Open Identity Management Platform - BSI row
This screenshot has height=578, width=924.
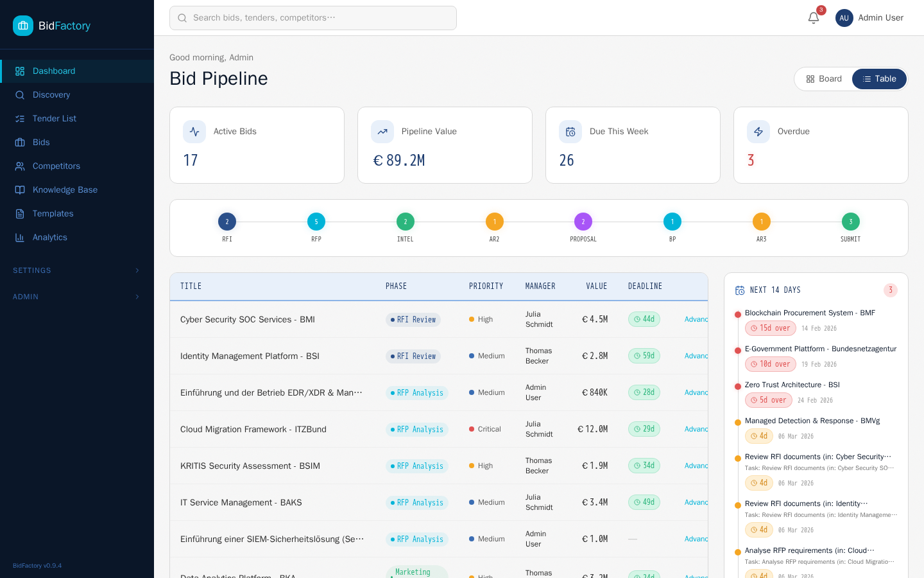(x=439, y=356)
